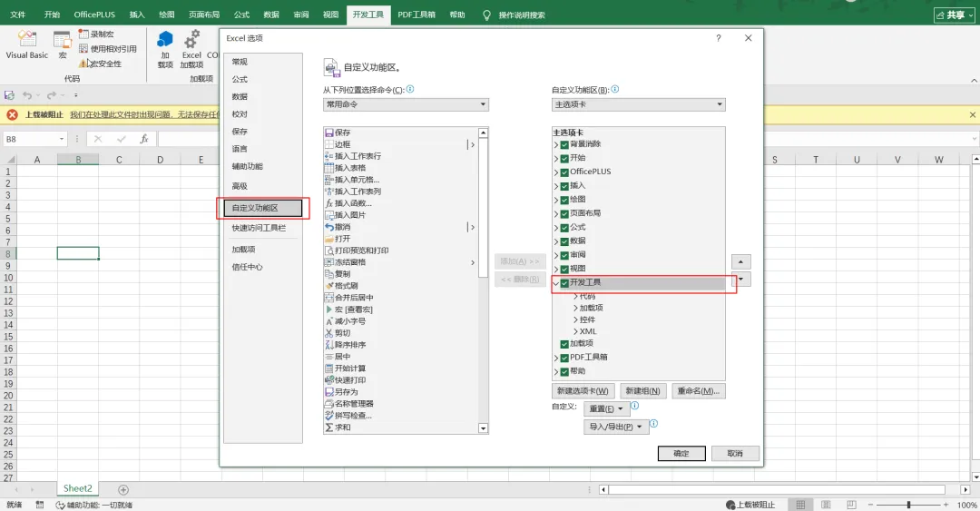Click the 宏 macros icon in ribbon
Image resolution: width=980 pixels, height=511 pixels.
[62, 40]
